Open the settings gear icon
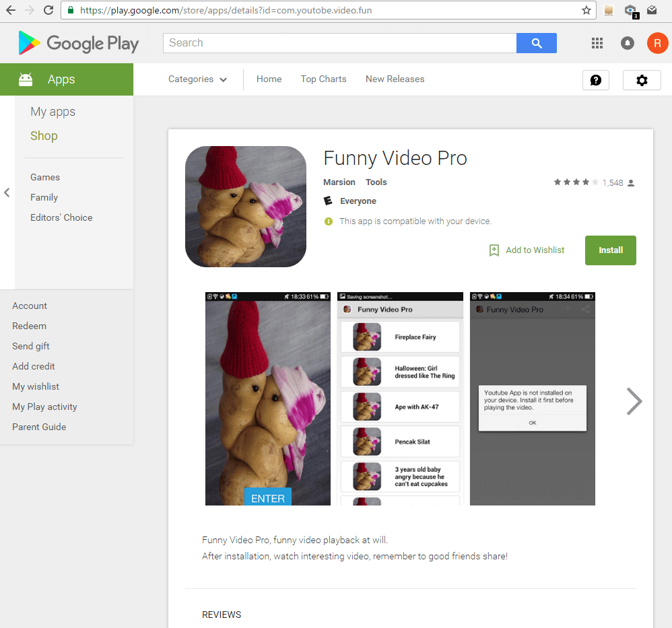The height and width of the screenshot is (628, 672). click(x=642, y=80)
